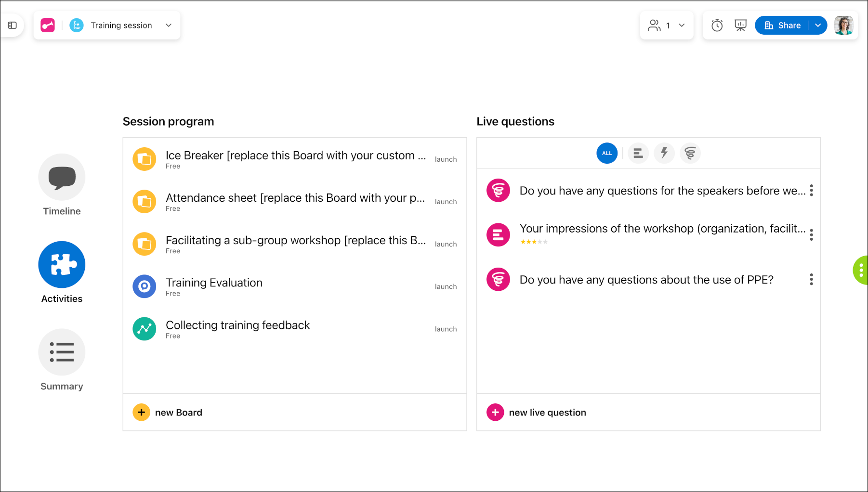
Task: Add a new Board
Action: pyautogui.click(x=168, y=413)
